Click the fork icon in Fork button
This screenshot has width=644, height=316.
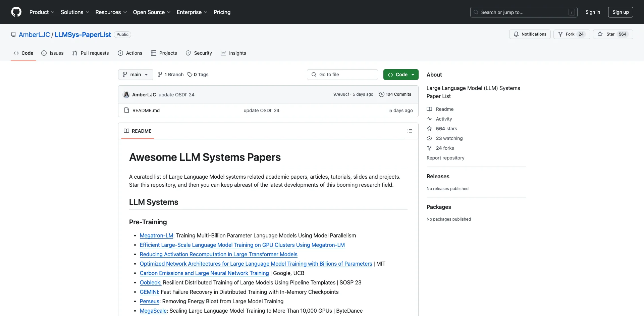[560, 34]
